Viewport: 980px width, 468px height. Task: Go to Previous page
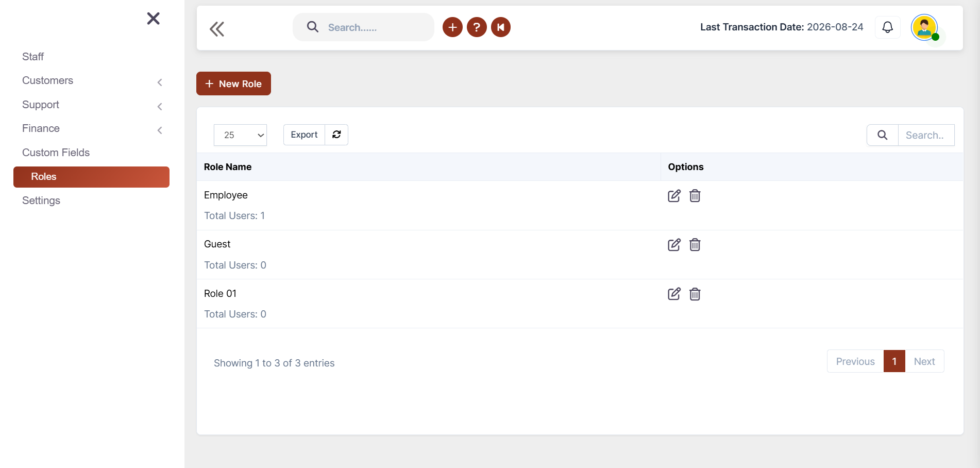(855, 361)
